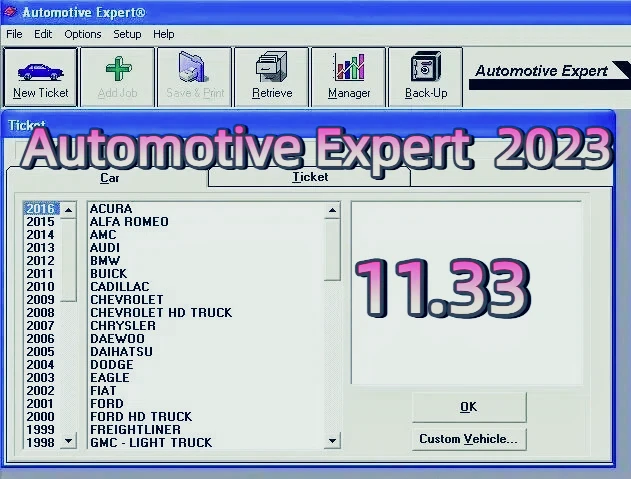This screenshot has width=631, height=479.
Task: Select year 2003
Action: pos(40,378)
